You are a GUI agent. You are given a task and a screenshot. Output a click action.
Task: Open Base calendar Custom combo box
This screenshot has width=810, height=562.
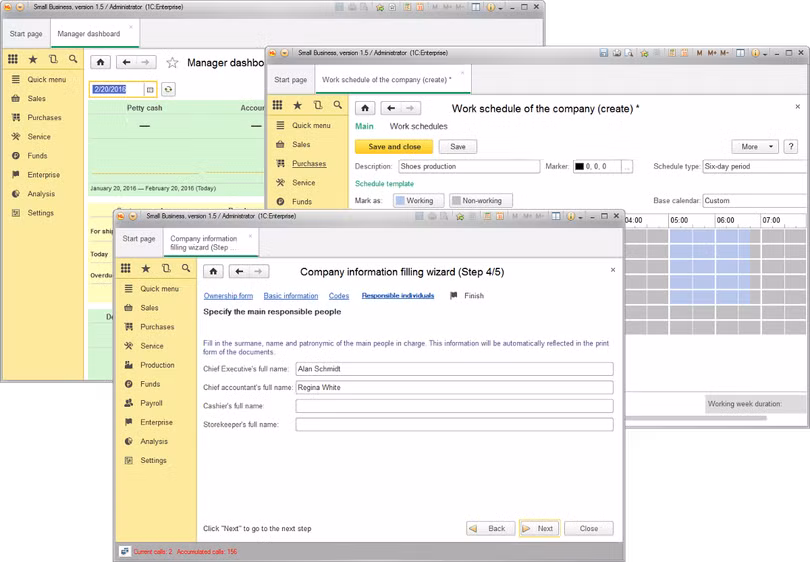(754, 201)
